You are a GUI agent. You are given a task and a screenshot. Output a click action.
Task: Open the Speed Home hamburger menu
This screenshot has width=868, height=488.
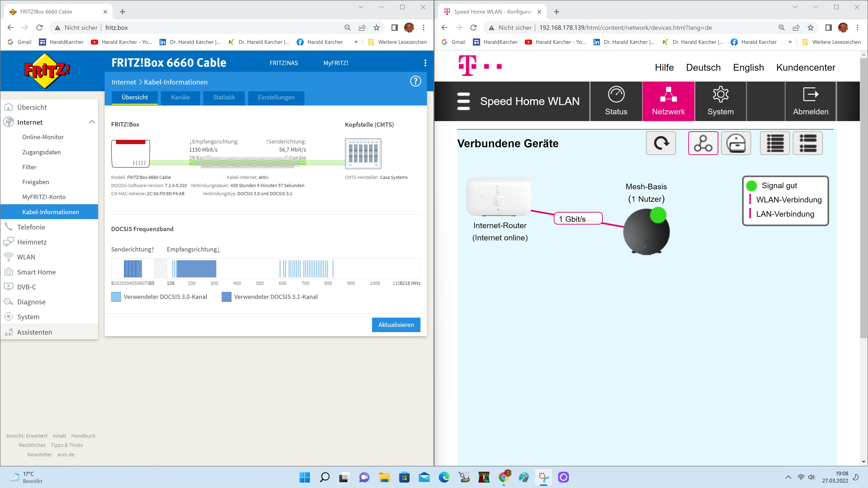463,101
